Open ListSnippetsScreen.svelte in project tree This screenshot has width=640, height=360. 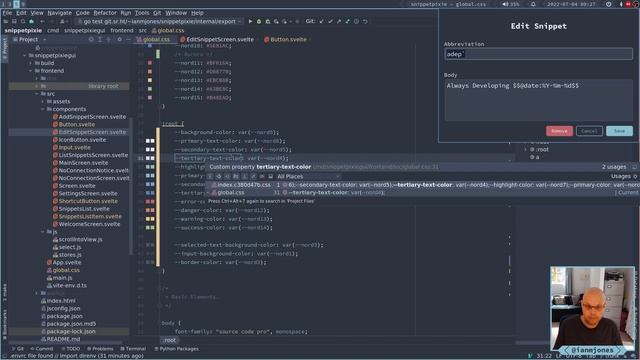pos(90,156)
